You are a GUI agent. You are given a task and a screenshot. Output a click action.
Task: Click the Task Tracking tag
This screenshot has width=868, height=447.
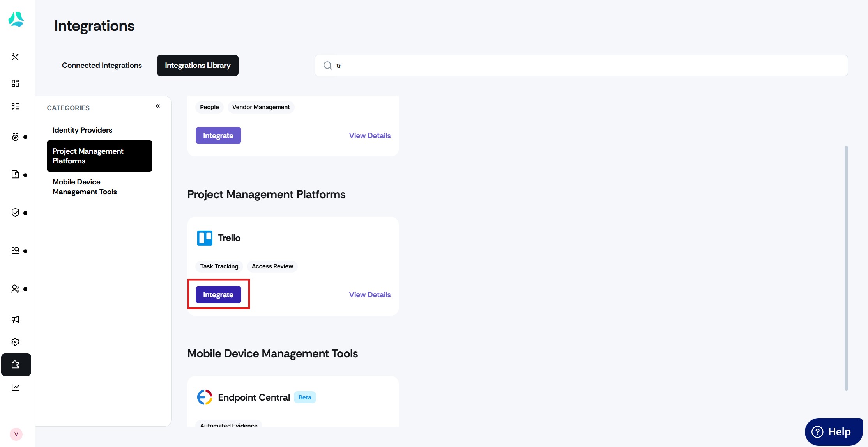coord(219,266)
